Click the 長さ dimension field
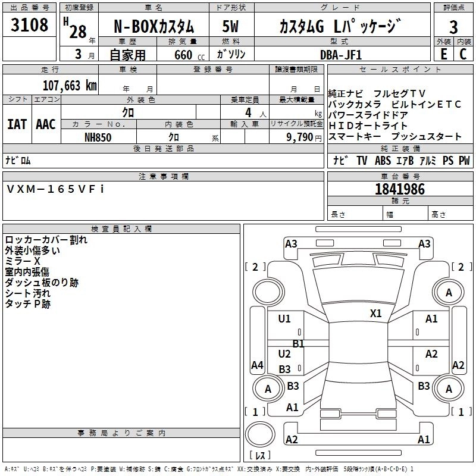Image resolution: width=476 pixels, height=476 pixels. (x=355, y=214)
